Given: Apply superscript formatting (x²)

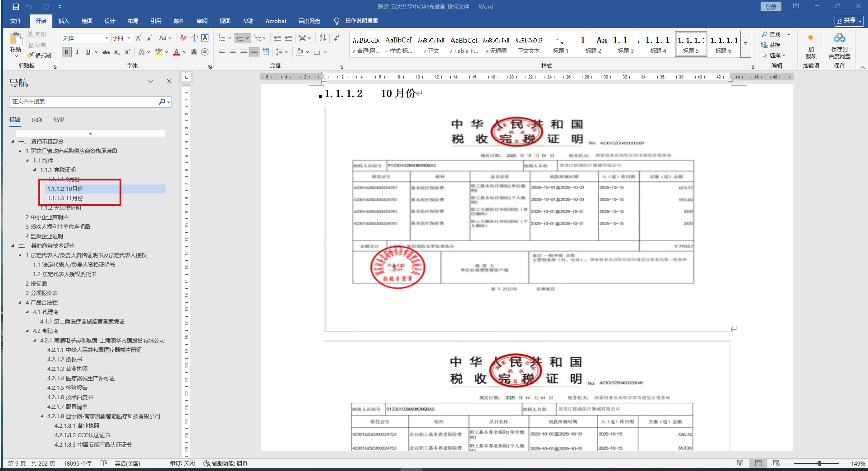Looking at the screenshot, I should 128,52.
